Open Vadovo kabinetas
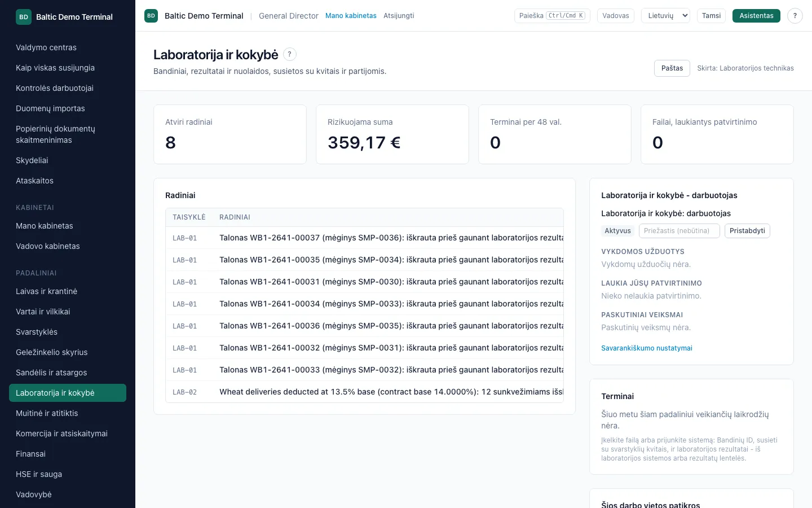The height and width of the screenshot is (508, 812). 68,246
